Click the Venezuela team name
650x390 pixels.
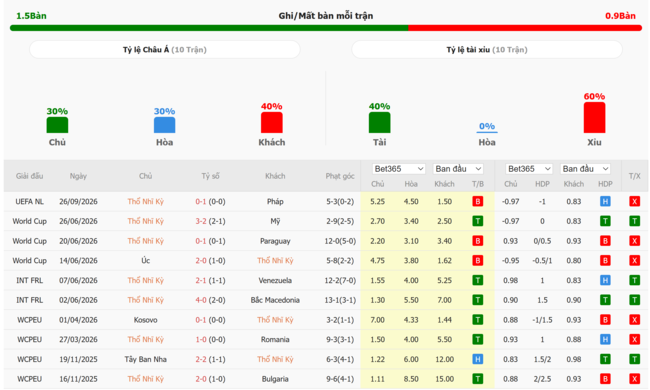pos(275,281)
